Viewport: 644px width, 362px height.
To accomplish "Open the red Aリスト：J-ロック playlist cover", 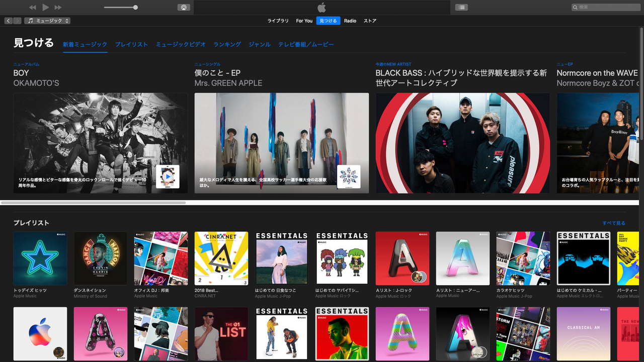I will click(x=403, y=258).
